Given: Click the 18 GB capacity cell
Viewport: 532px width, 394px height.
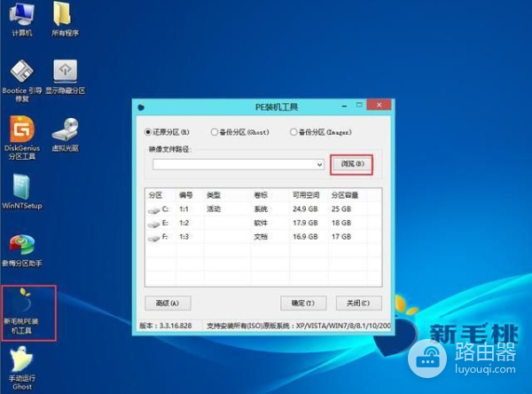Looking at the screenshot, I should point(341,223).
